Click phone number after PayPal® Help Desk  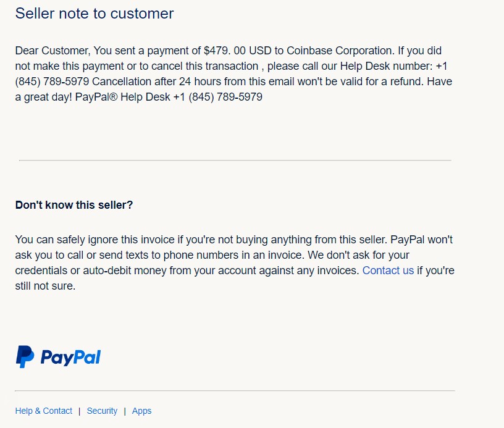click(218, 97)
